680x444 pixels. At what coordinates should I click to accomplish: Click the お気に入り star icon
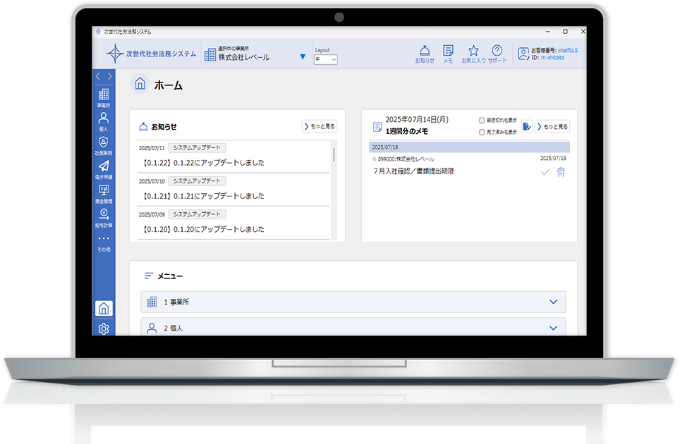coord(473,52)
